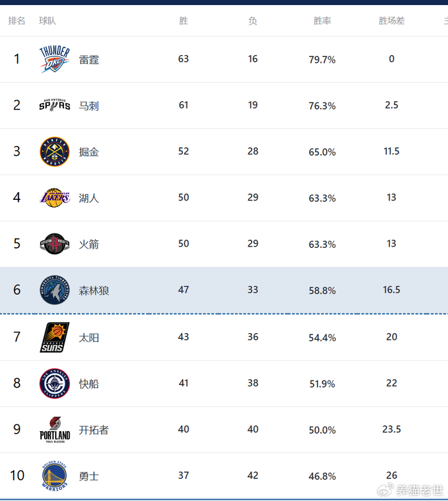Open the 森林狼 team name link
The width and height of the screenshot is (448, 501).
(x=94, y=290)
